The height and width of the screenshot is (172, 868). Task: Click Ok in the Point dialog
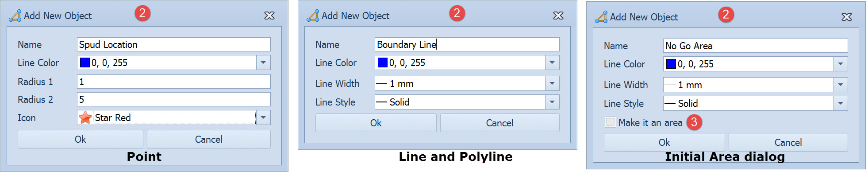[x=81, y=139]
